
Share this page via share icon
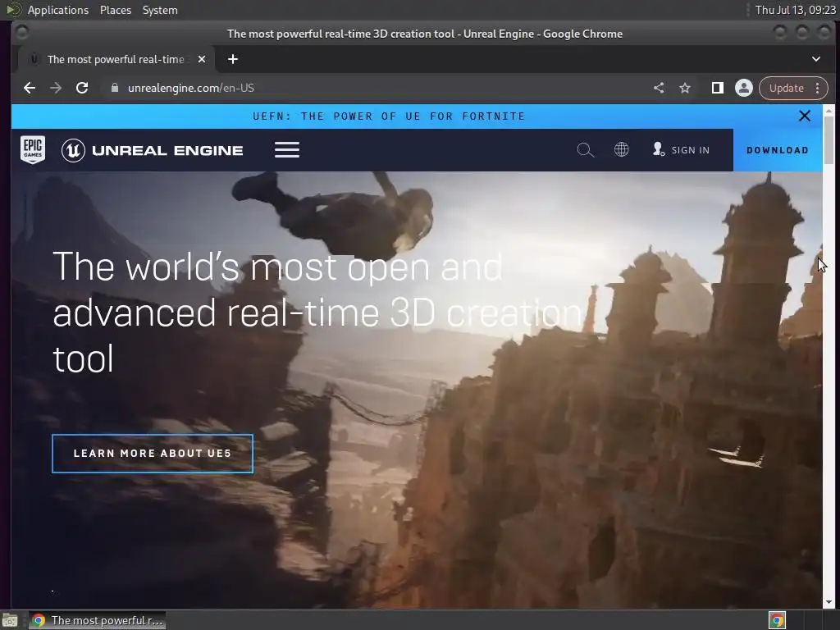(659, 88)
